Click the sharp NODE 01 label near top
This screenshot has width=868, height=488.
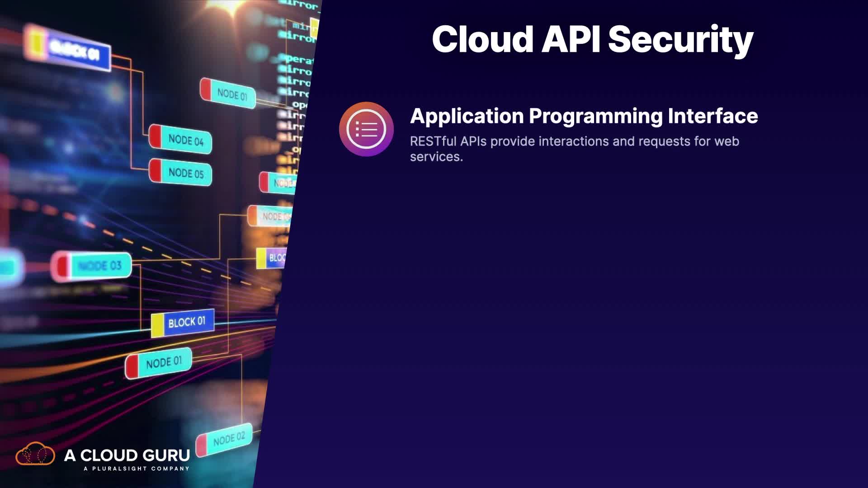tap(232, 94)
